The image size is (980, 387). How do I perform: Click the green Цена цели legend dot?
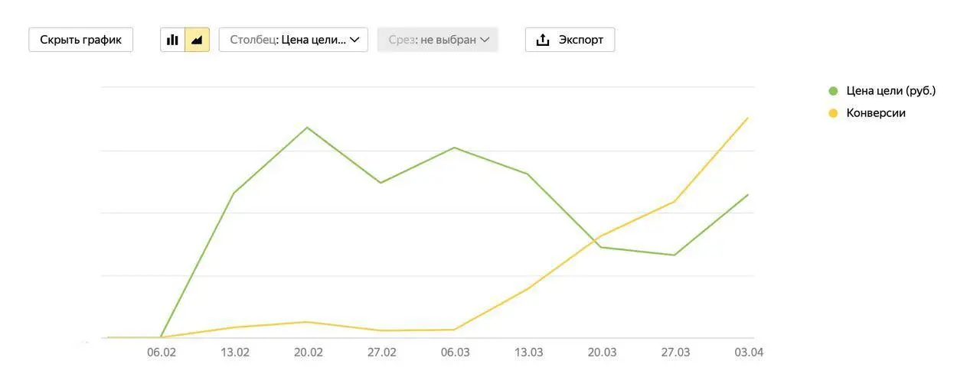834,91
